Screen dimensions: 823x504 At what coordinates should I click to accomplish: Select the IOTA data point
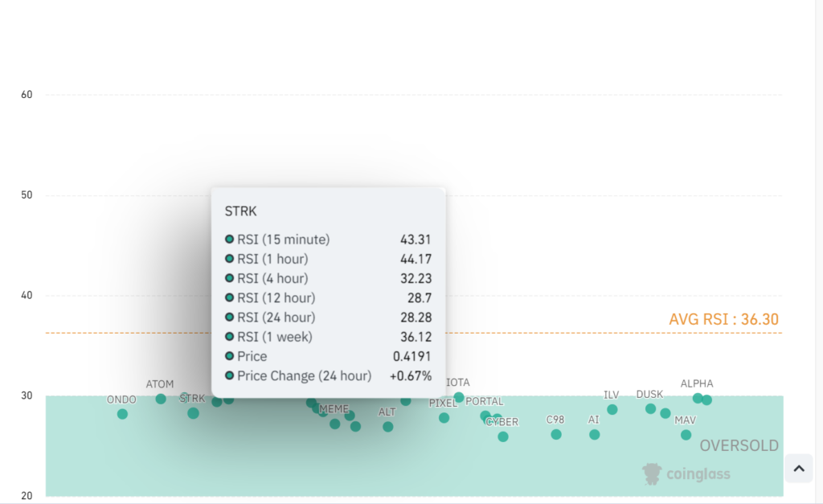pos(459,397)
